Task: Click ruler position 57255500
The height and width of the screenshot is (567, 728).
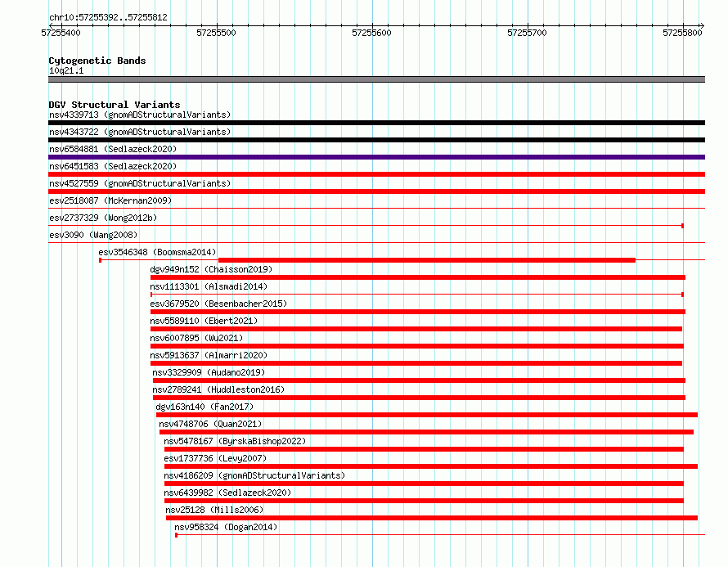Action: coord(217,33)
